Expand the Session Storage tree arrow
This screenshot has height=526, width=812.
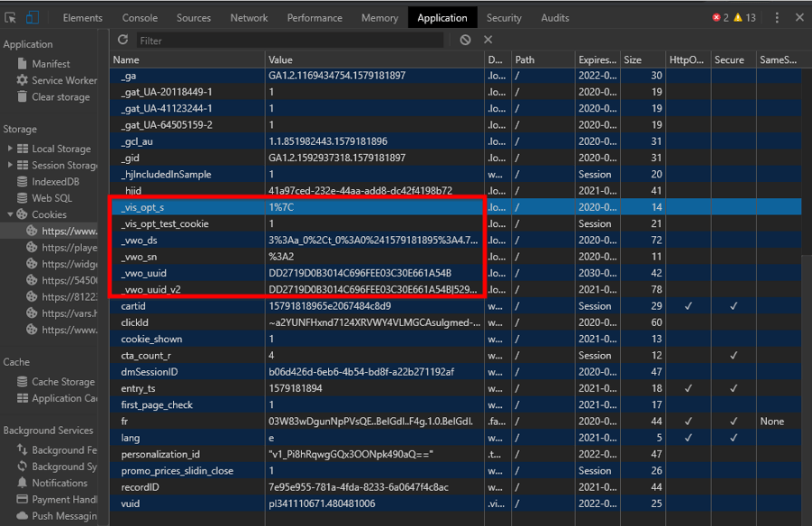[10, 165]
